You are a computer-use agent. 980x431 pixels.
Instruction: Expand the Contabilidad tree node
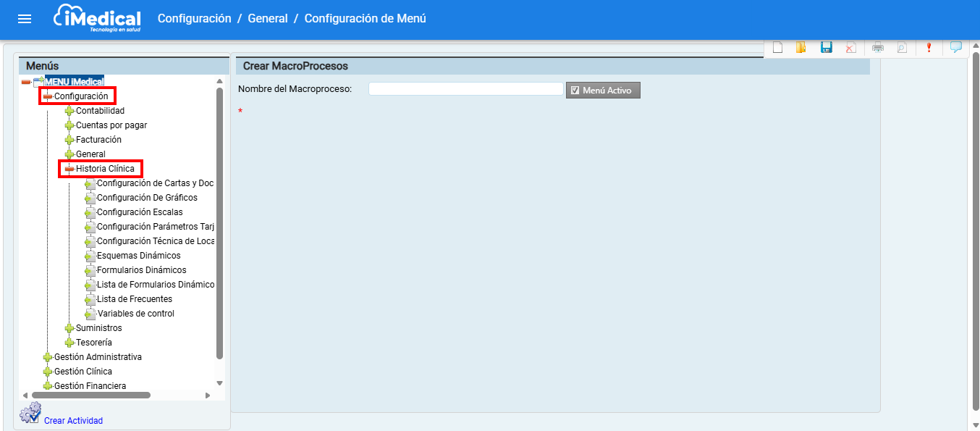pyautogui.click(x=69, y=111)
